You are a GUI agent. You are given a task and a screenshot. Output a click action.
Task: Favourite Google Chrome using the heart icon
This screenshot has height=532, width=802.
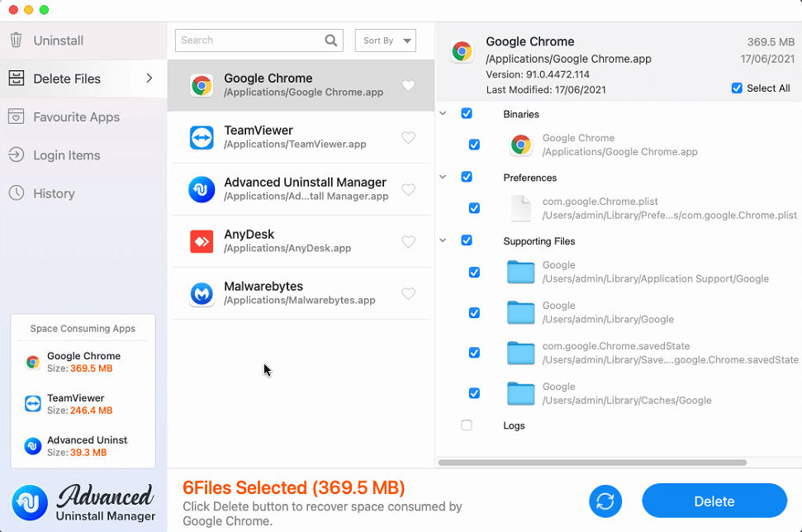[408, 85]
